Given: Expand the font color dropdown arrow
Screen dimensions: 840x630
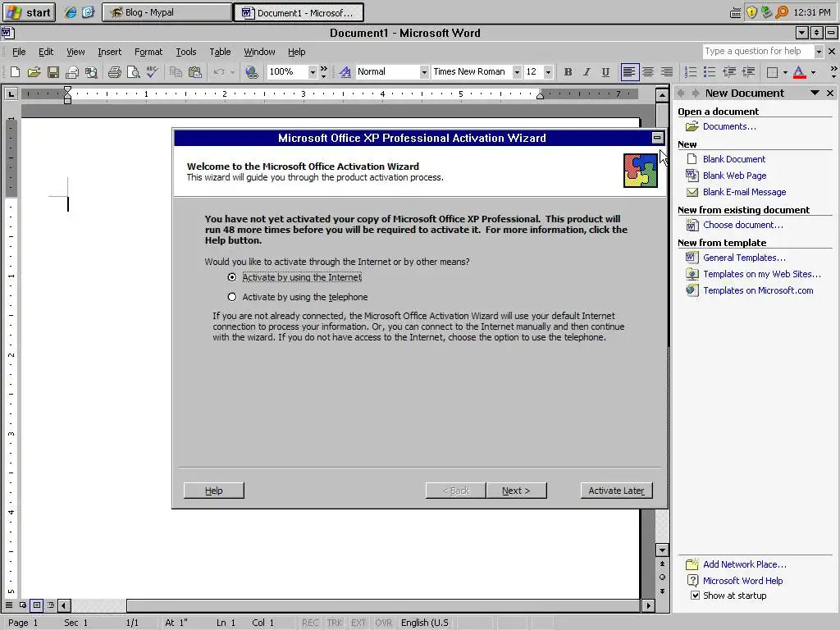Looking at the screenshot, I should tap(813, 72).
